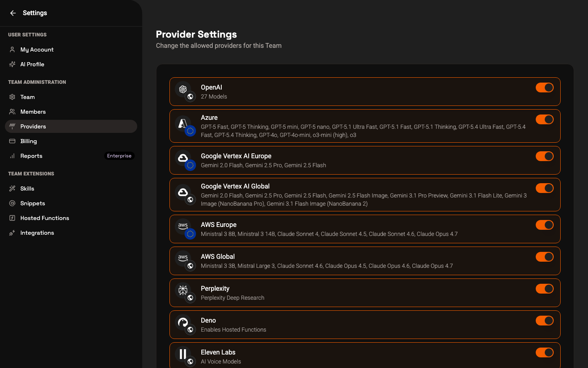
Task: Click the Billing card icon
Action: [x=12, y=141]
